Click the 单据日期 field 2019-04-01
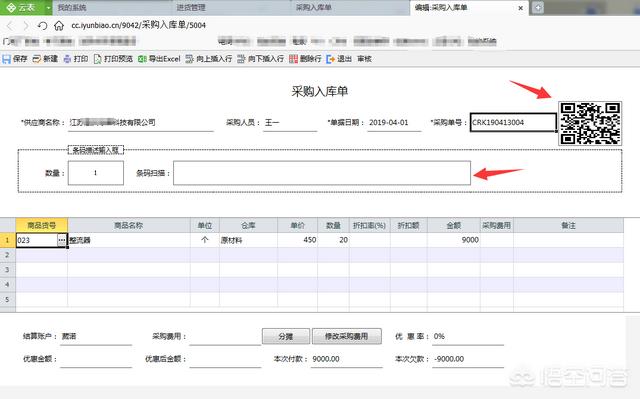Viewport: 640px width, 399px height. [394, 122]
